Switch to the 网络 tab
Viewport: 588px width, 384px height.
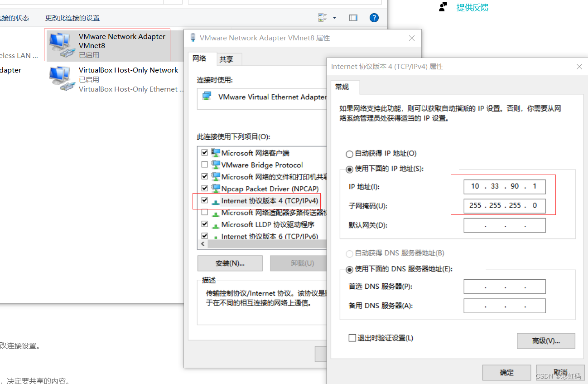click(199, 58)
